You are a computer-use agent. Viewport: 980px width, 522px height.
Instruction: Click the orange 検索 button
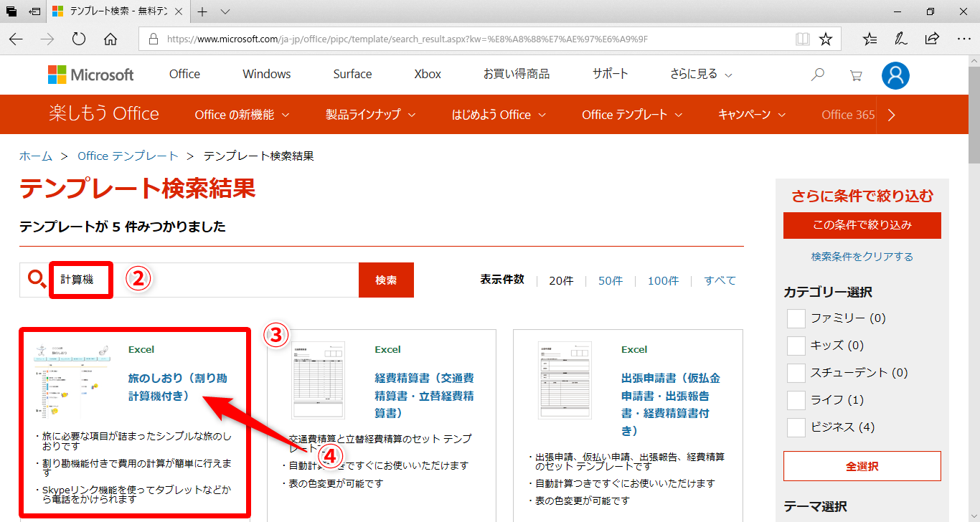[x=386, y=280]
